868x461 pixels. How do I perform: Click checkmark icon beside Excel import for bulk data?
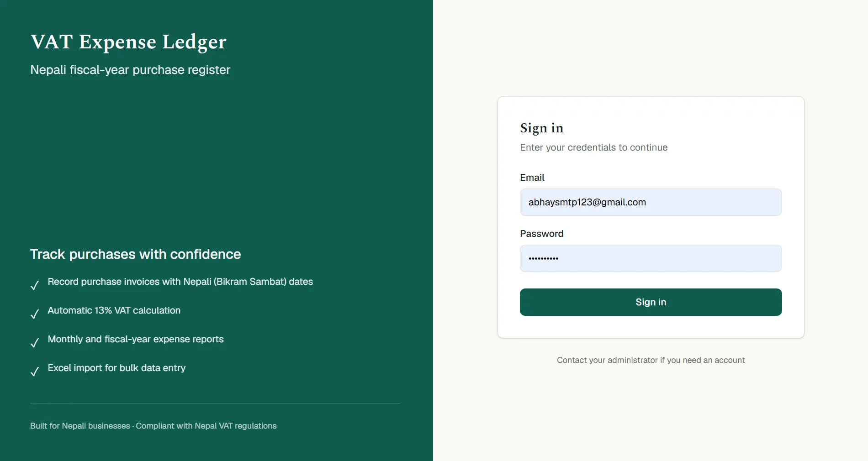(35, 372)
